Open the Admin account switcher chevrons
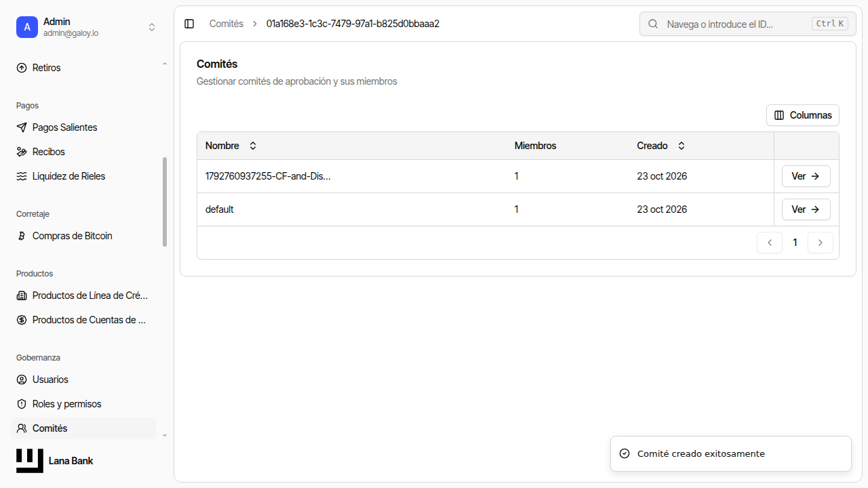The width and height of the screenshot is (868, 488). (152, 27)
